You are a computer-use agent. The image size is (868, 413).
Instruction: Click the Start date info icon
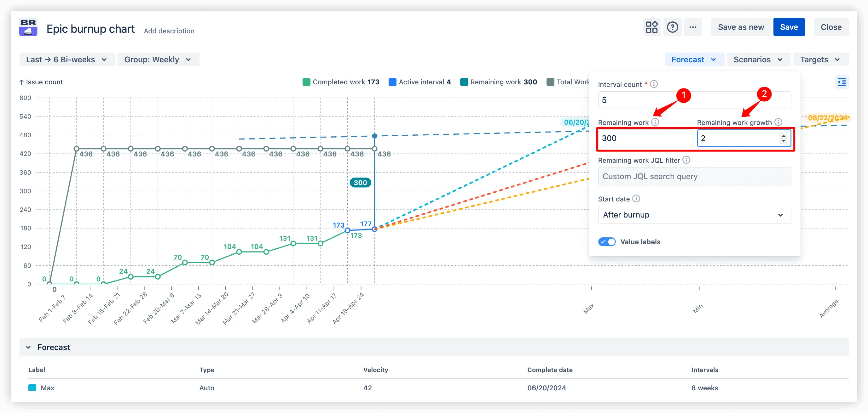click(x=636, y=199)
